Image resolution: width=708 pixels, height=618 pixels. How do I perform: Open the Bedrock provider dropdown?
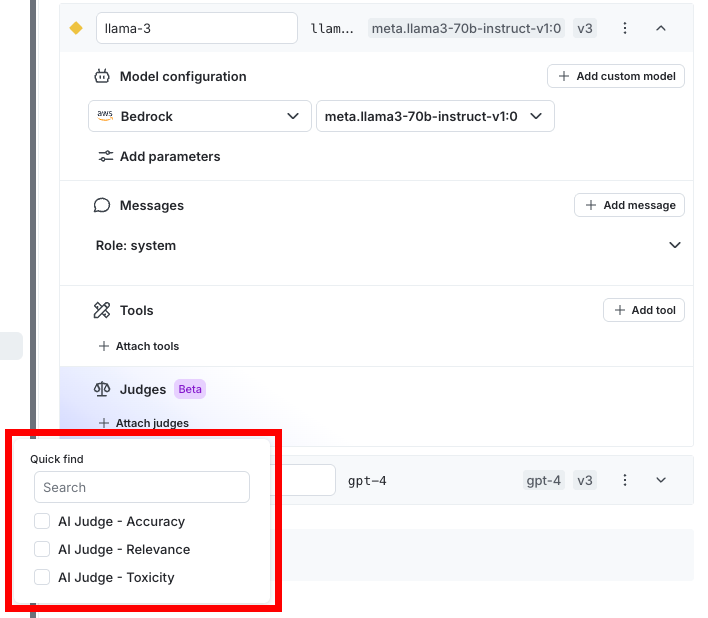[x=200, y=116]
